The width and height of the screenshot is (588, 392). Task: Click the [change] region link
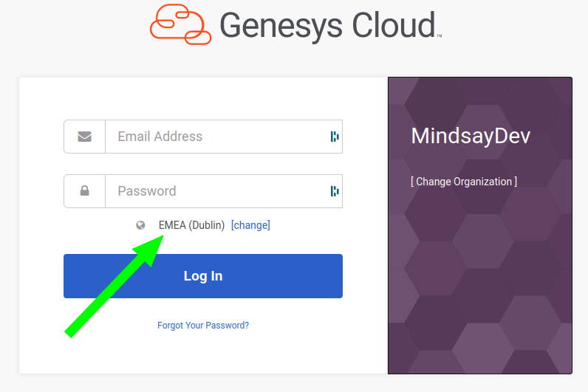click(x=250, y=225)
